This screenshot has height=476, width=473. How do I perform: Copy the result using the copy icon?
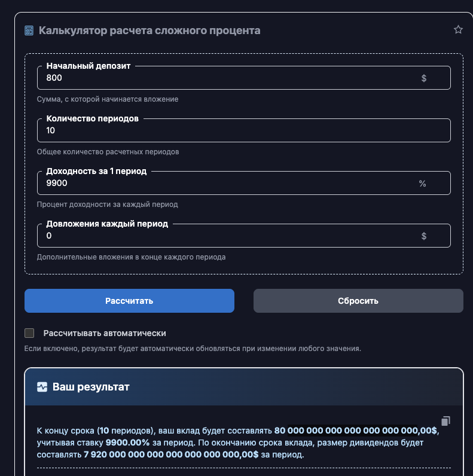[445, 421]
